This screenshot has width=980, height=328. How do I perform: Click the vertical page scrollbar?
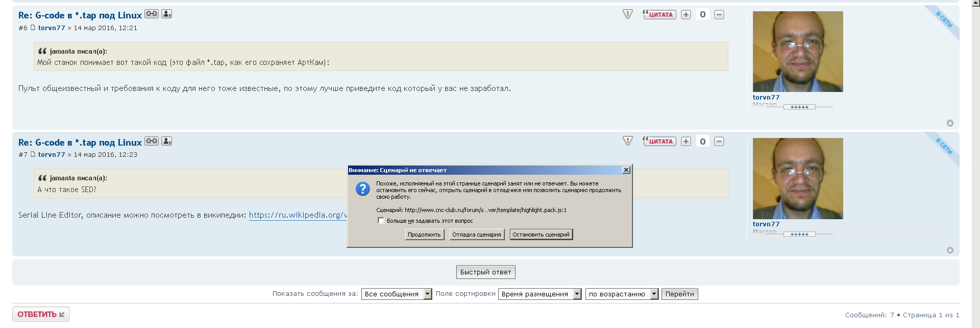point(976,164)
